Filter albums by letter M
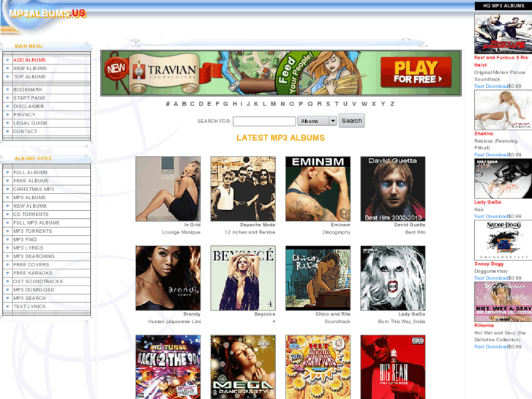This screenshot has width=532, height=399. (273, 104)
